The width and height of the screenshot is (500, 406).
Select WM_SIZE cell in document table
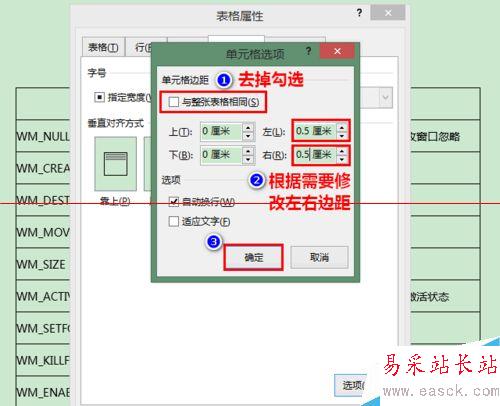(43, 264)
